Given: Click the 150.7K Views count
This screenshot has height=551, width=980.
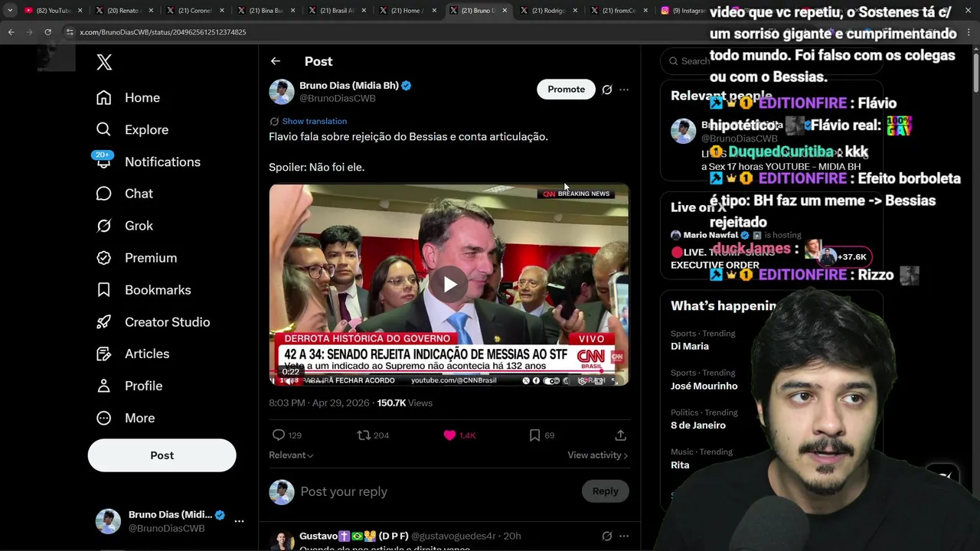Looking at the screenshot, I should [x=404, y=403].
